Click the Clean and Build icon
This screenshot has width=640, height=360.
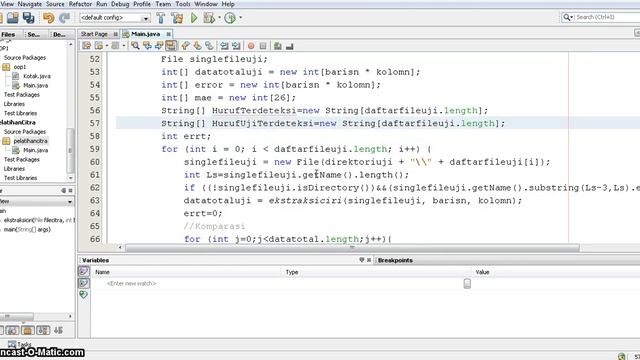point(177,18)
